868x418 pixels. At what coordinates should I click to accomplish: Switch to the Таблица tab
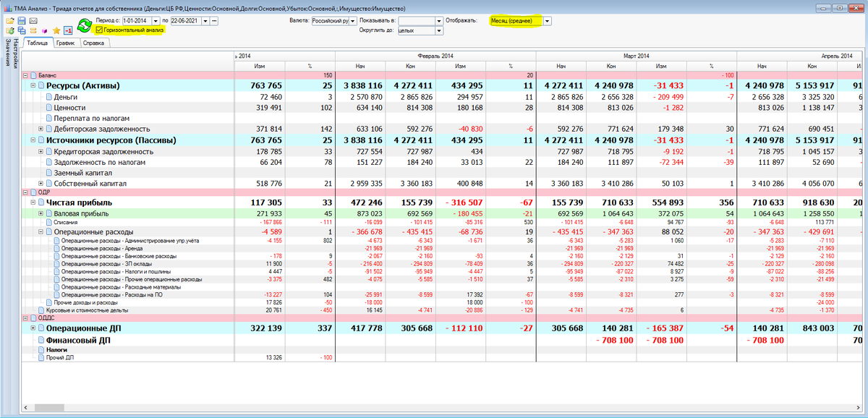[x=38, y=43]
